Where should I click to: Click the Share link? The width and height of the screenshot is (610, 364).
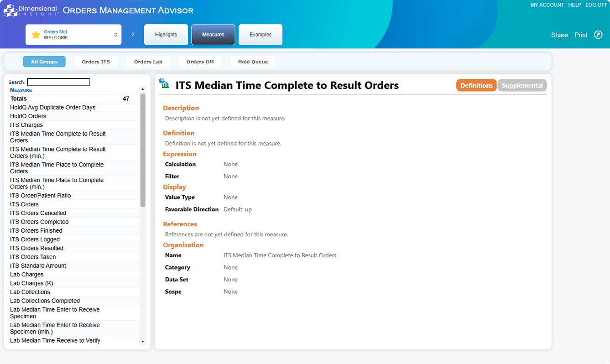(x=559, y=35)
